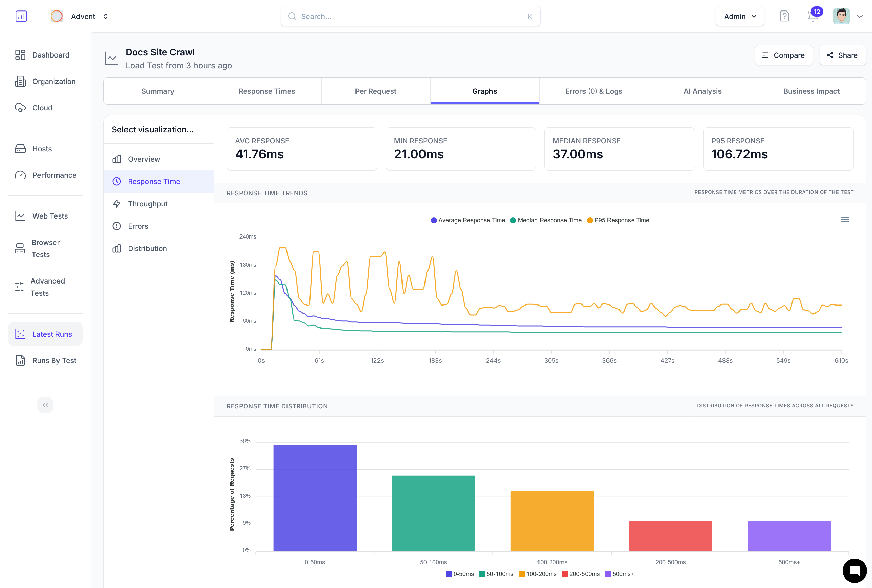Expand the Admin role dropdown

739,16
